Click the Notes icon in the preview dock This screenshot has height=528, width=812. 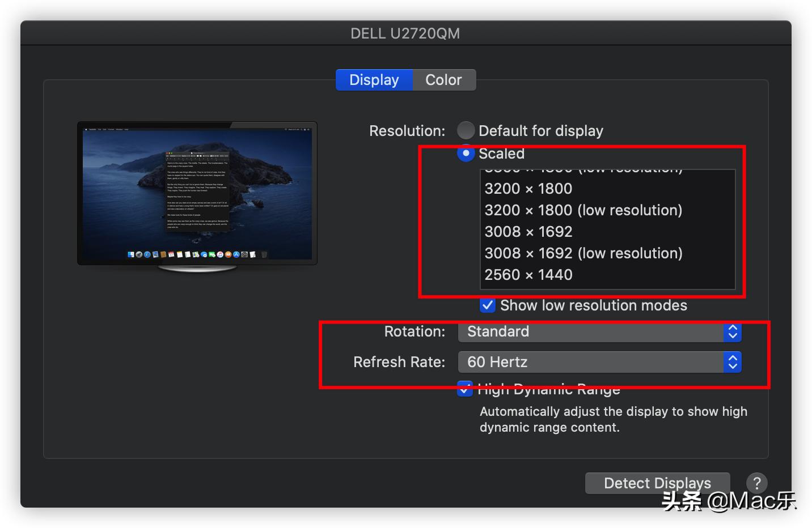point(179,254)
